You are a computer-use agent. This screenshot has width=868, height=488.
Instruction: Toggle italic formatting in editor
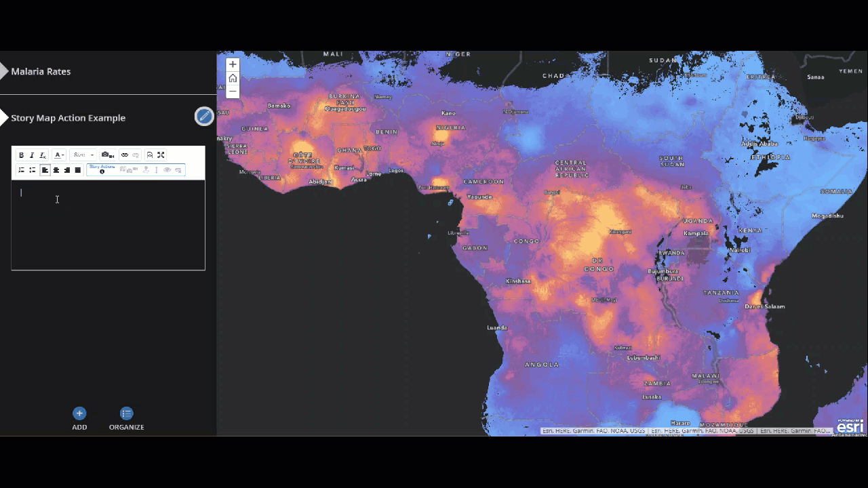point(32,155)
